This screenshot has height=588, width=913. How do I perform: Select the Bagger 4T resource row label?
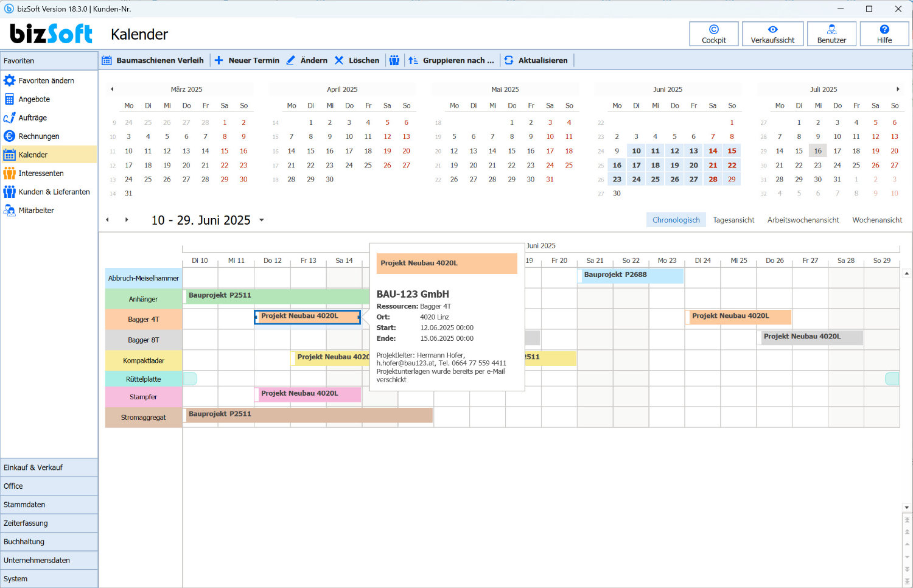point(144,320)
